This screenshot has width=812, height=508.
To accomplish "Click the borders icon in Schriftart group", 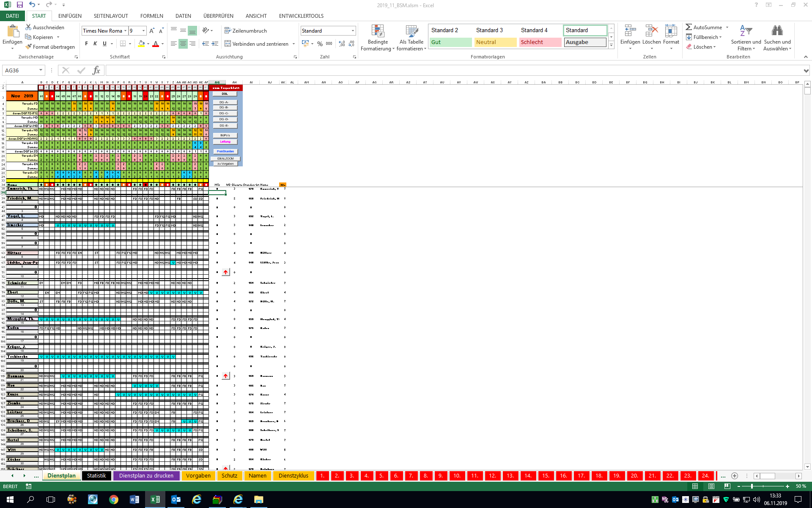I will (x=123, y=44).
